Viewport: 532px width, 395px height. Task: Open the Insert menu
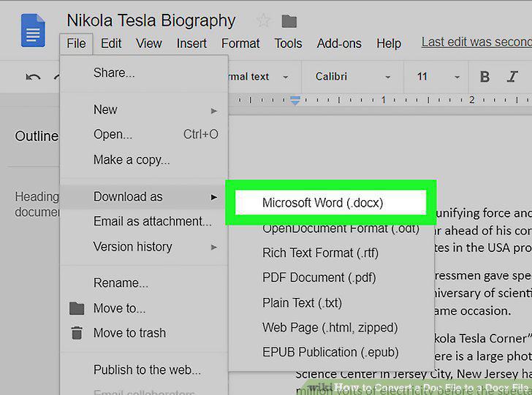[x=191, y=43]
